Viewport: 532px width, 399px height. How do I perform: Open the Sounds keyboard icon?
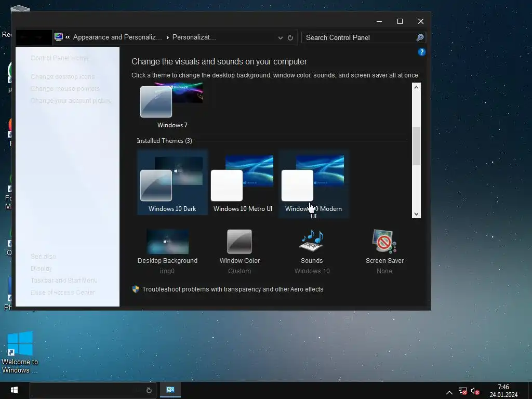tap(312, 241)
